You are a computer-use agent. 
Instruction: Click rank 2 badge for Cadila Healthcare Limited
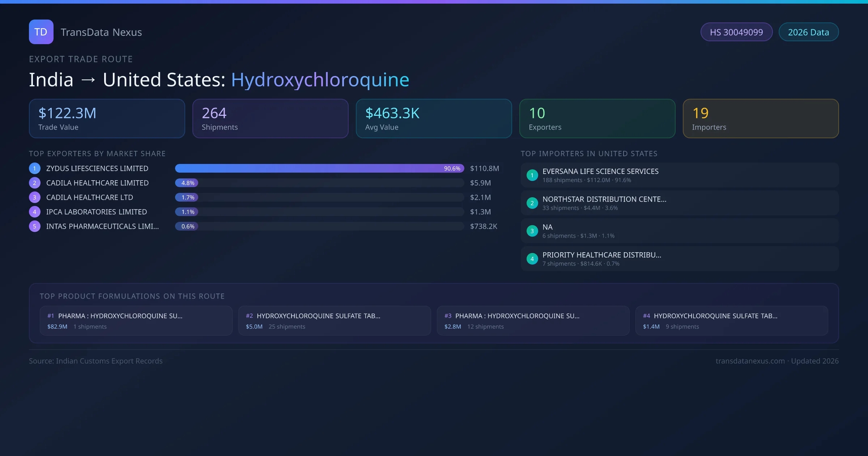tap(35, 183)
